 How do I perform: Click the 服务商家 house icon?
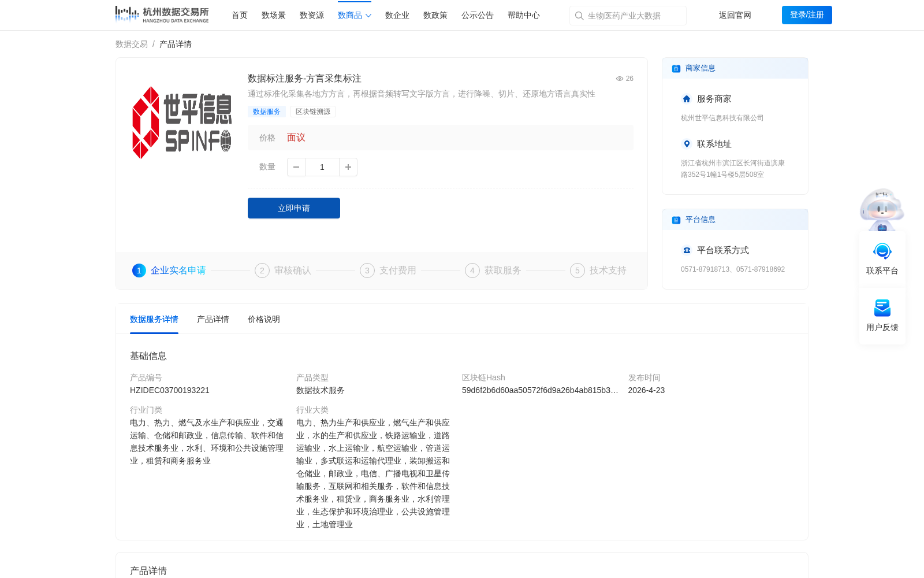pyautogui.click(x=687, y=99)
